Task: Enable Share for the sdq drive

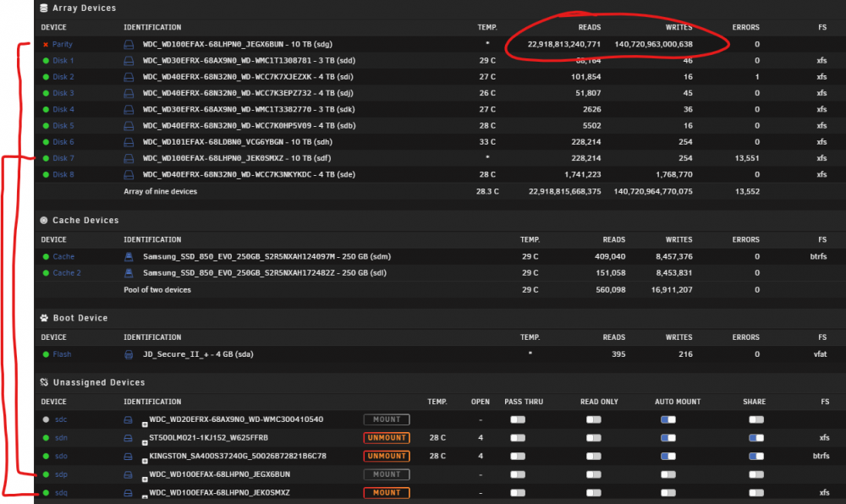Action: pos(755,493)
